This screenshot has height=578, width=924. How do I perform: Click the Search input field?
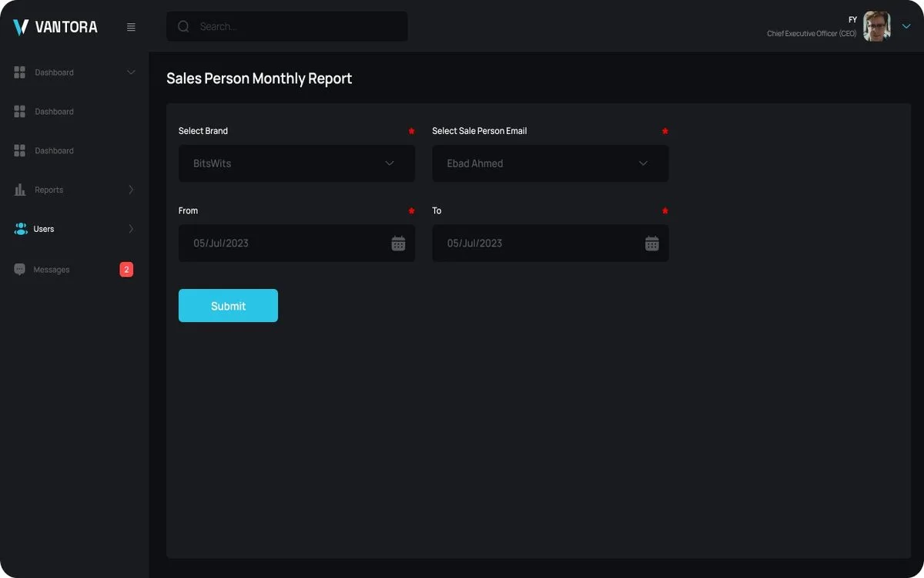287,26
